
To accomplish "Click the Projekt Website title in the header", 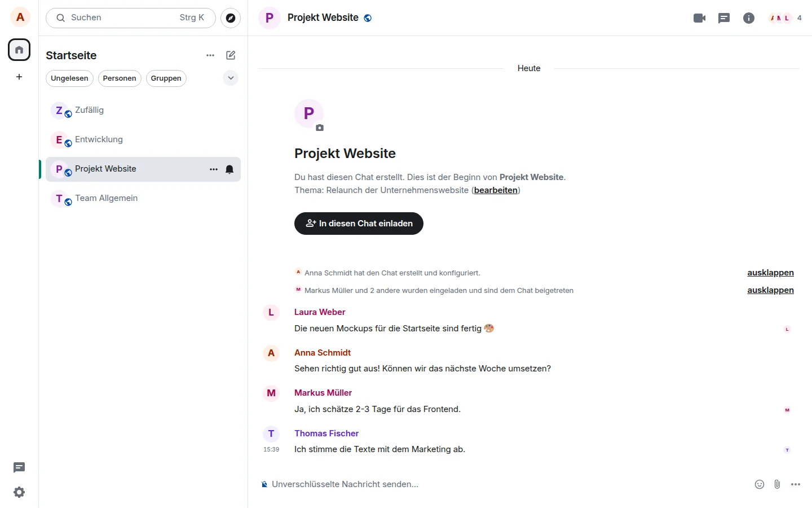I will (323, 18).
